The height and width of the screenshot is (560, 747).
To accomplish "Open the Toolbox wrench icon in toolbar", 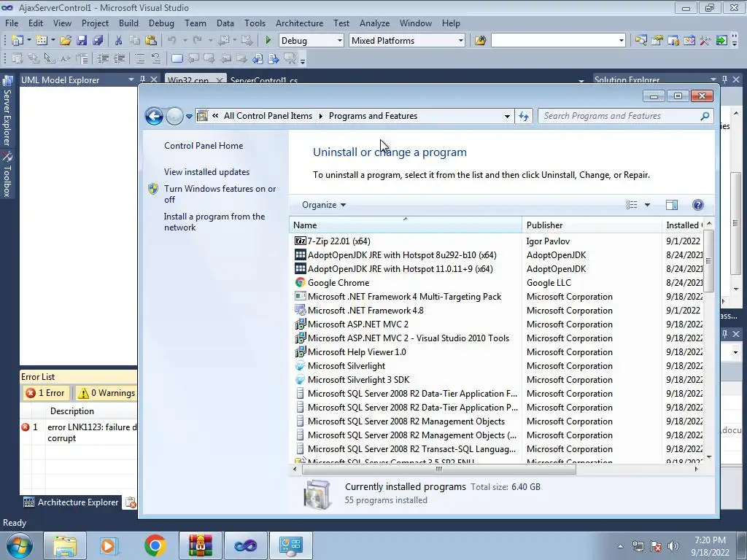I will pos(705,41).
